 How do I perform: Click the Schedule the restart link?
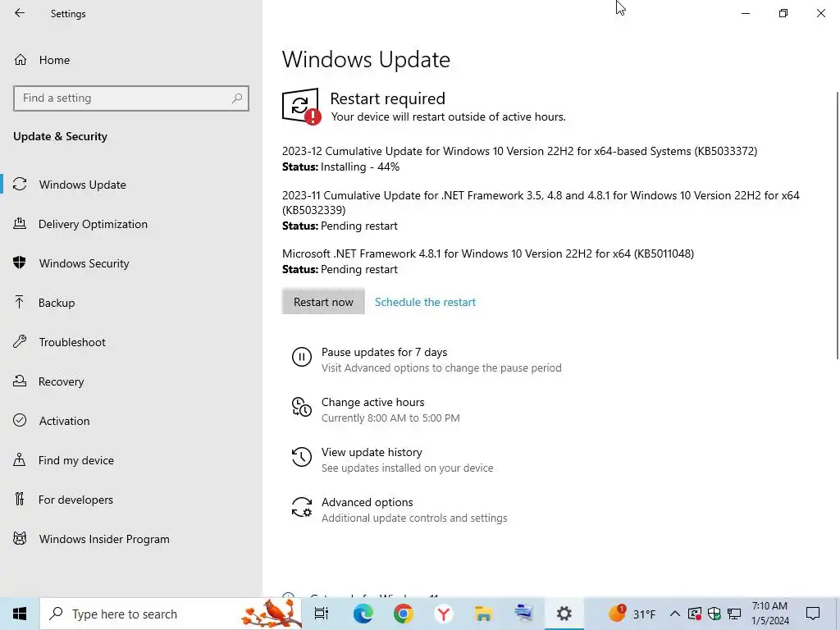[x=426, y=302]
